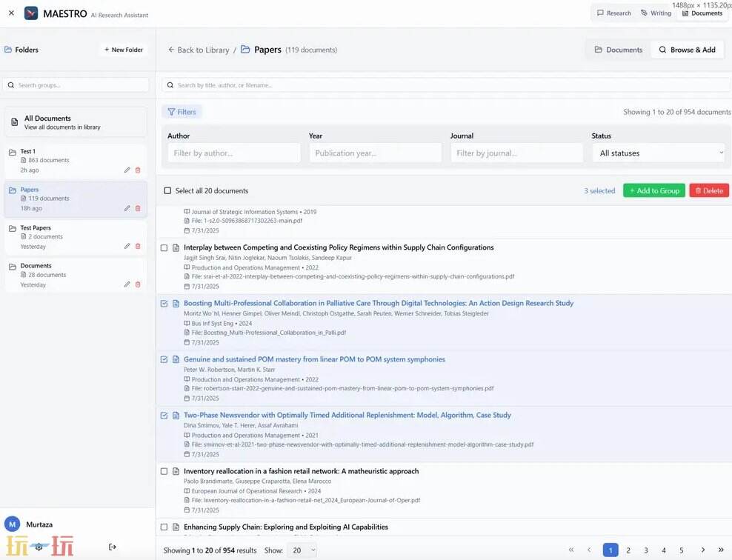Screen dimensions: 732x560
Task: Create a folder with New Folder button
Action: [123, 50]
